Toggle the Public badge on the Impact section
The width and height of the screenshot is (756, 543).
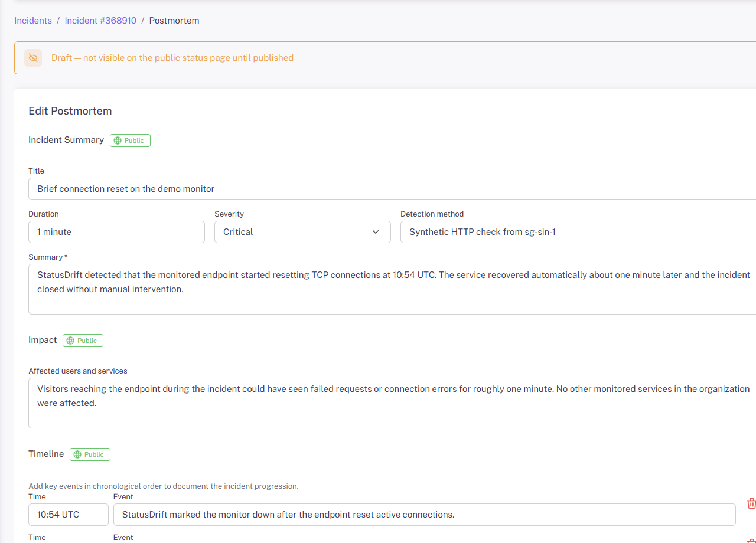(x=83, y=341)
